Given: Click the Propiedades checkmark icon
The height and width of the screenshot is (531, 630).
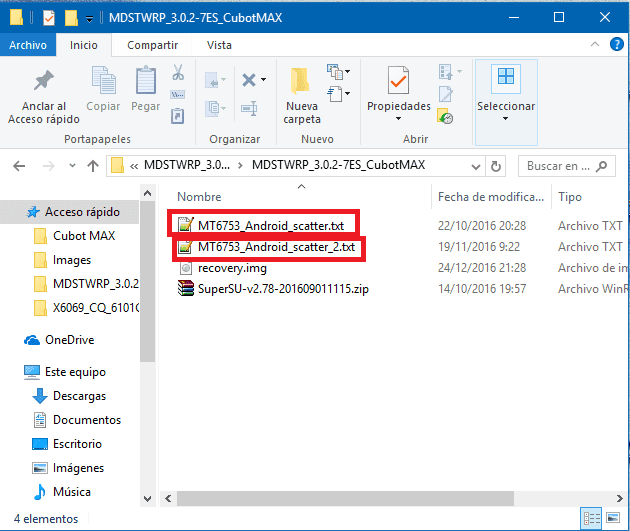Looking at the screenshot, I should click(x=398, y=80).
